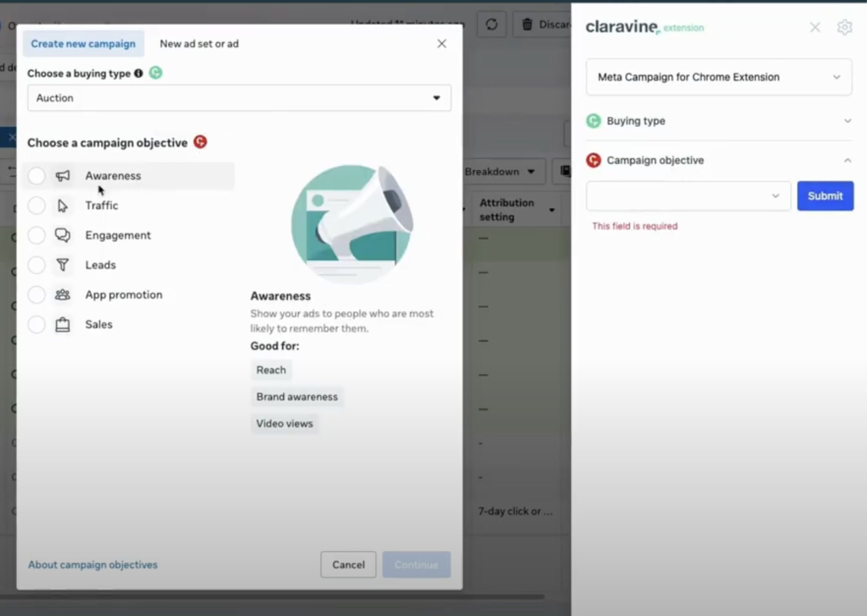This screenshot has height=616, width=867.
Task: Select the Create new campaign tab
Action: (83, 43)
